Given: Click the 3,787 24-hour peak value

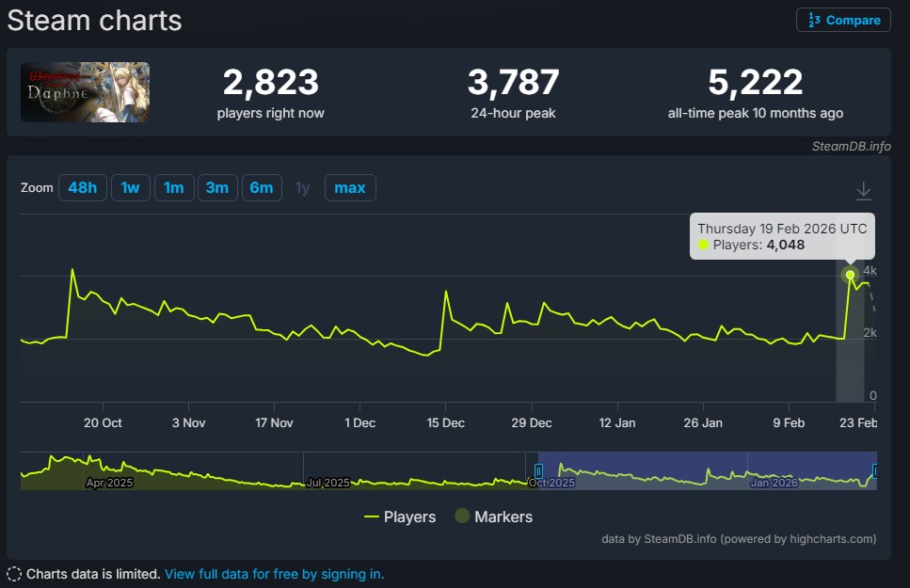Looking at the screenshot, I should coord(513,82).
